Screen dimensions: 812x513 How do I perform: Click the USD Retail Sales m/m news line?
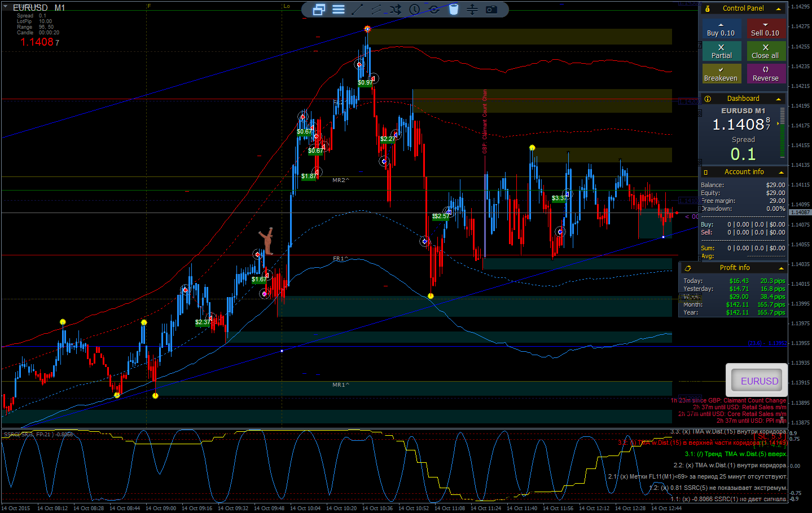739,407
